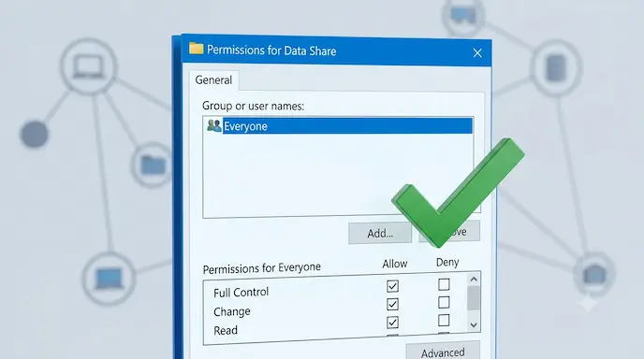Uncheck Allow for Change permission

pyautogui.click(x=392, y=304)
